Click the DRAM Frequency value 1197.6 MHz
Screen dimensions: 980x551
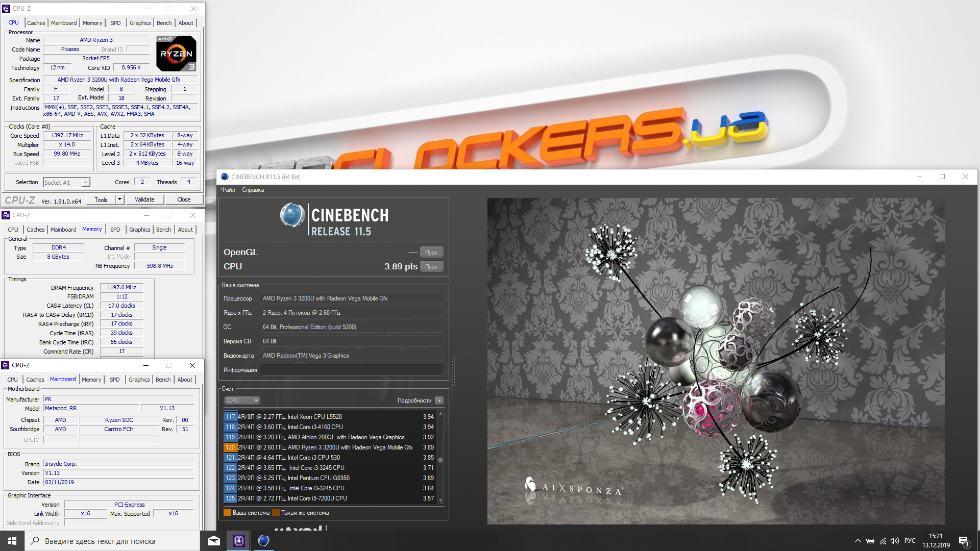pyautogui.click(x=121, y=288)
